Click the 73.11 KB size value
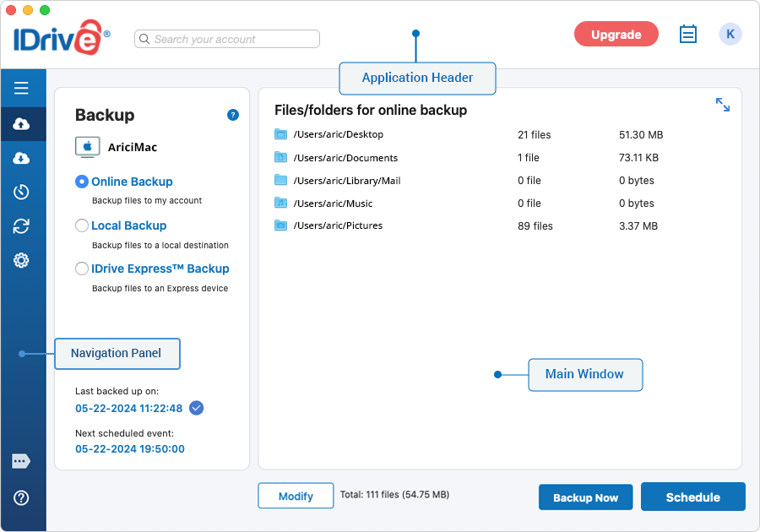The image size is (760, 532). pyautogui.click(x=638, y=157)
